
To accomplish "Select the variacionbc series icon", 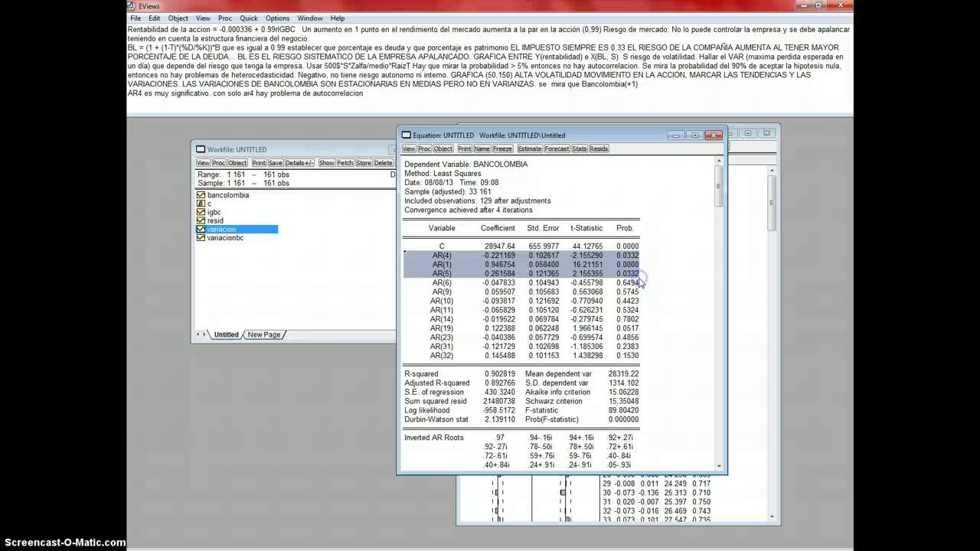I will 201,238.
